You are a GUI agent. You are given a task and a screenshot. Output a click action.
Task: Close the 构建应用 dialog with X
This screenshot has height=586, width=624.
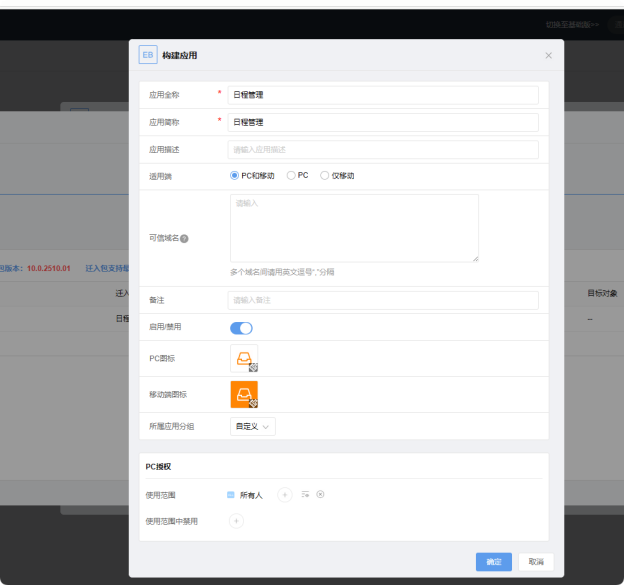coord(548,55)
